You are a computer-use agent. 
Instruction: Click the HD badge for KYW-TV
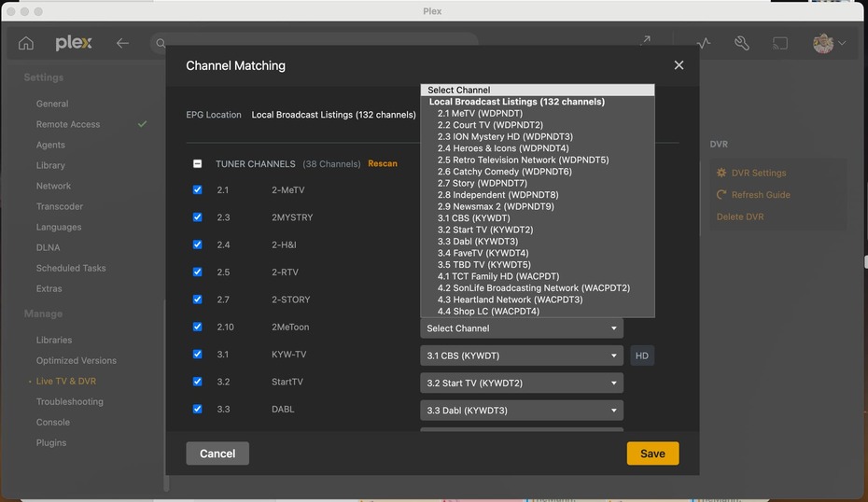point(642,356)
